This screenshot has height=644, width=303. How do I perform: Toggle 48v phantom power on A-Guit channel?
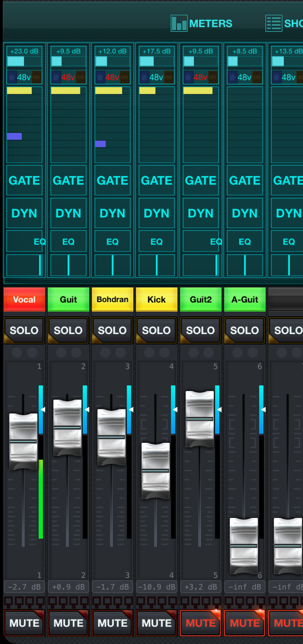click(244, 77)
